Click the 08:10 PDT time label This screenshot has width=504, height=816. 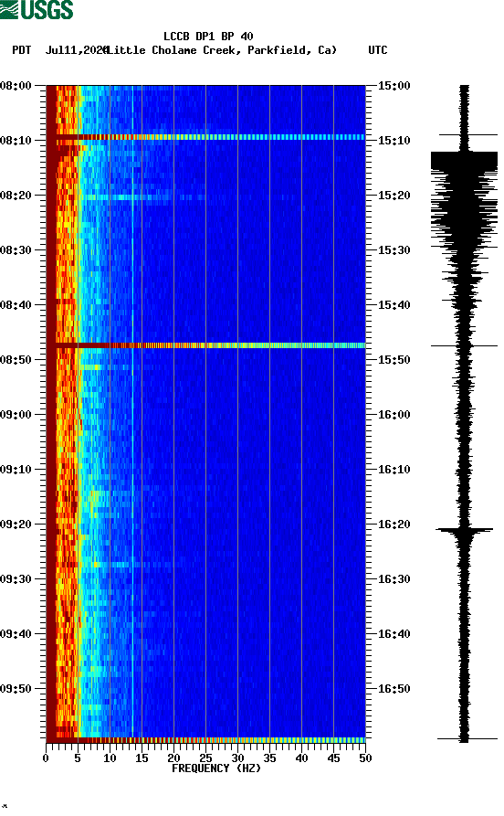[x=16, y=141]
